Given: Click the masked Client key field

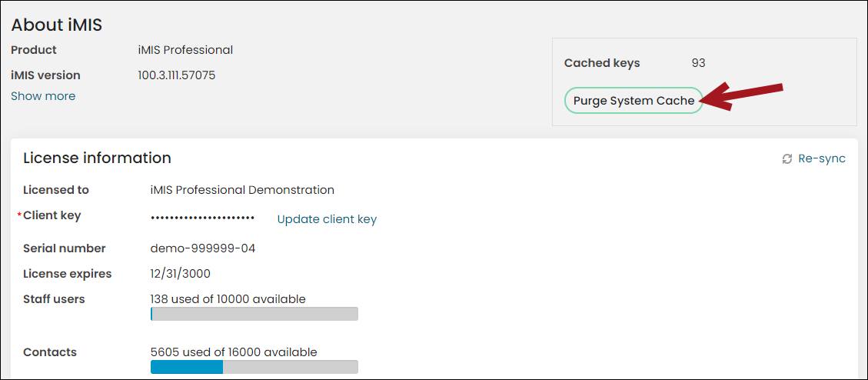Looking at the screenshot, I should (203, 218).
